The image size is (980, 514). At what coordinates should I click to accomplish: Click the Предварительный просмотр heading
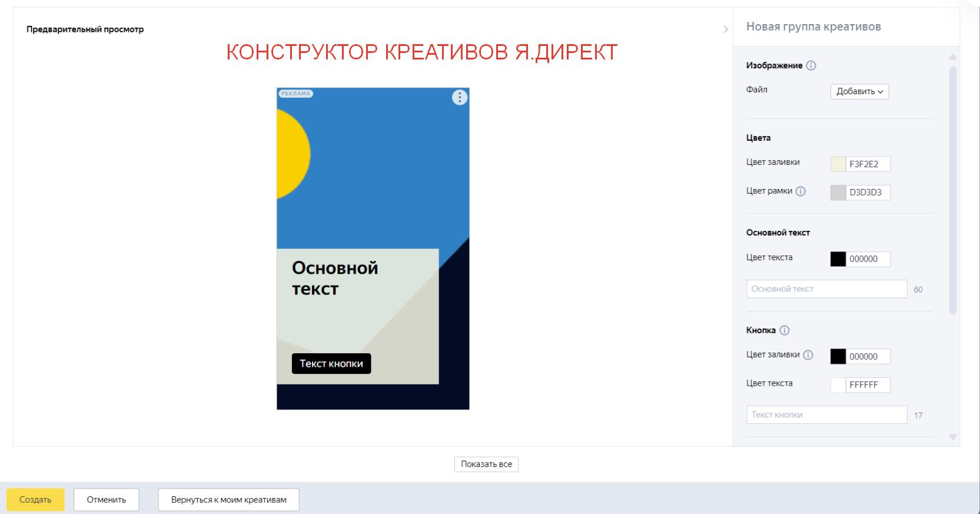click(x=85, y=29)
